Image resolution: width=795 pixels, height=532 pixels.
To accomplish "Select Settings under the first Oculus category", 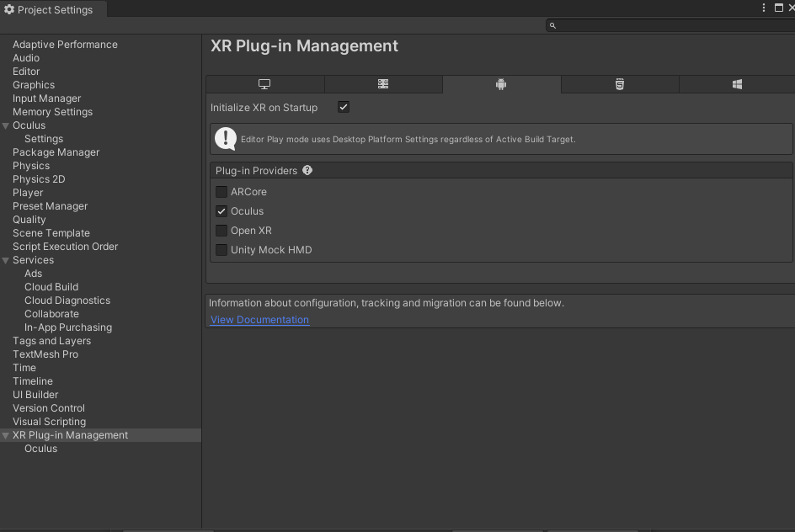I will [x=44, y=139].
